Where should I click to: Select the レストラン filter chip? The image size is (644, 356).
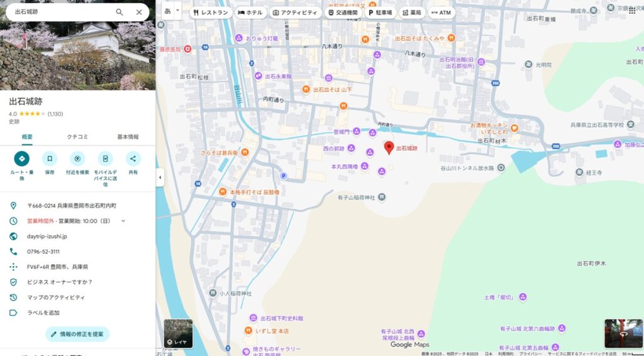pos(211,13)
